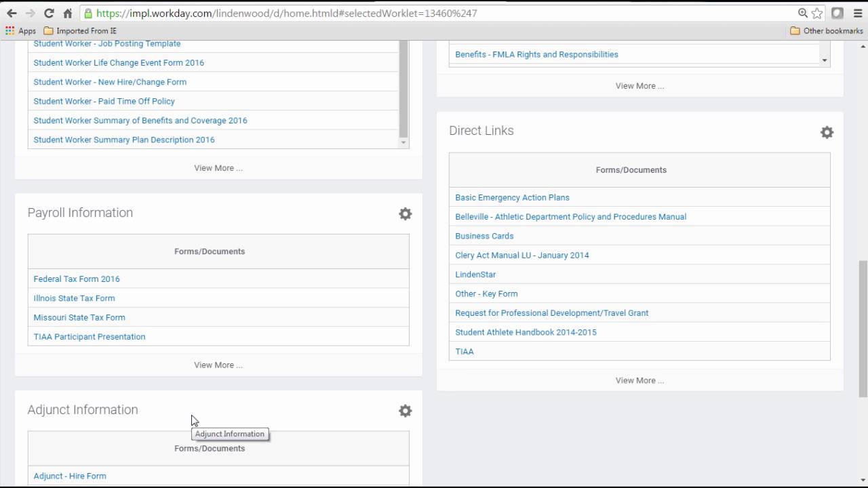Open Student Worker Summary of Benefits and Coverage 2016
Screen dimensions: 868x488
tap(140, 121)
